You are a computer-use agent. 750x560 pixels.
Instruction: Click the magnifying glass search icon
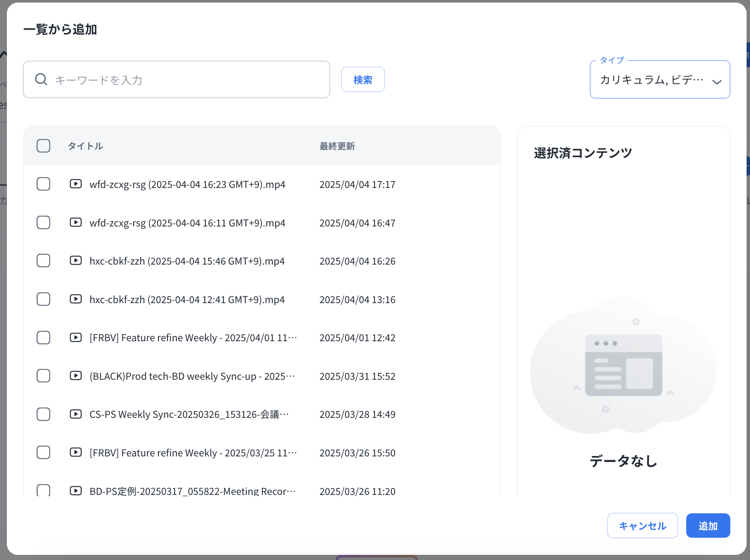pos(41,80)
